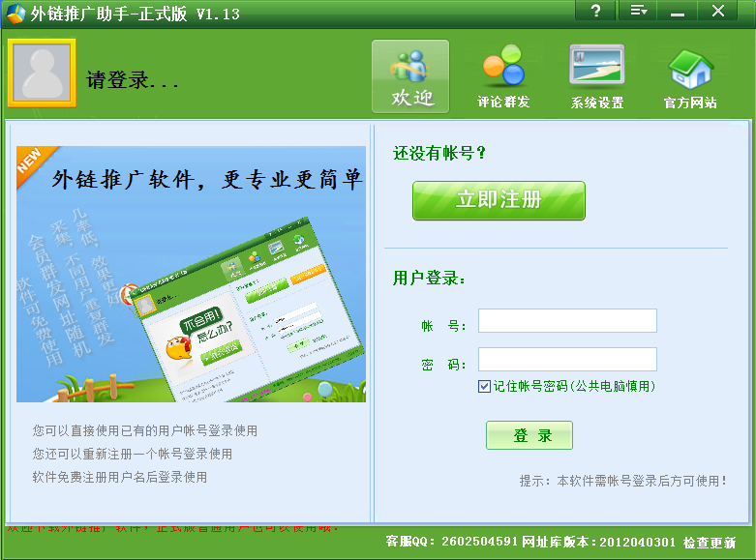Focus the 密码 password input field

click(x=567, y=360)
